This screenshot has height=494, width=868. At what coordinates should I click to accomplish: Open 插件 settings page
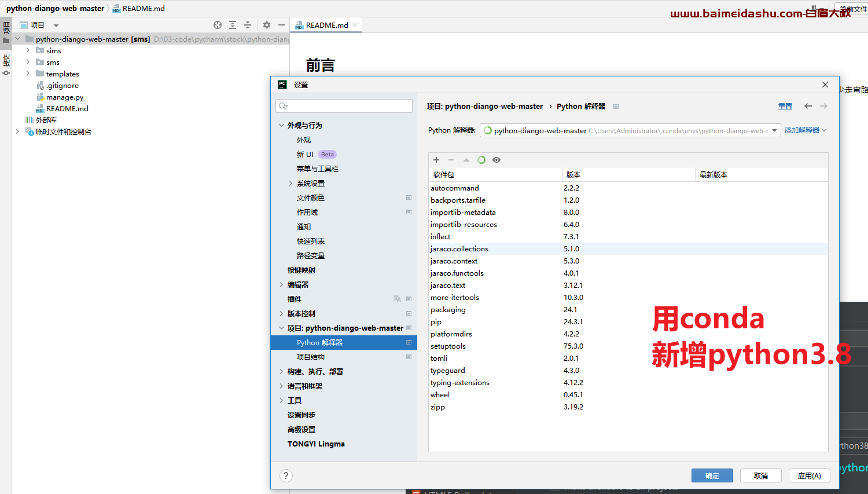click(295, 299)
